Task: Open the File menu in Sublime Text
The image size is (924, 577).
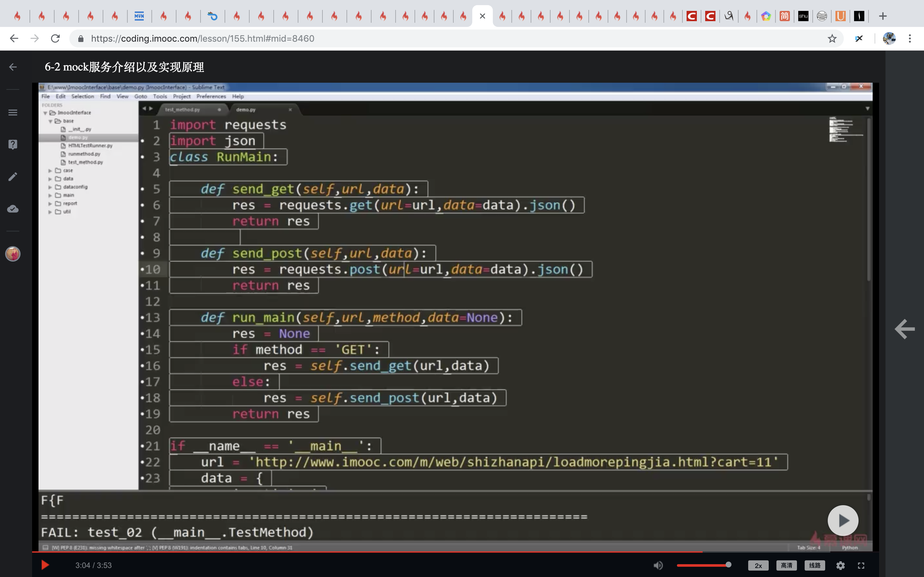Action: coord(45,96)
